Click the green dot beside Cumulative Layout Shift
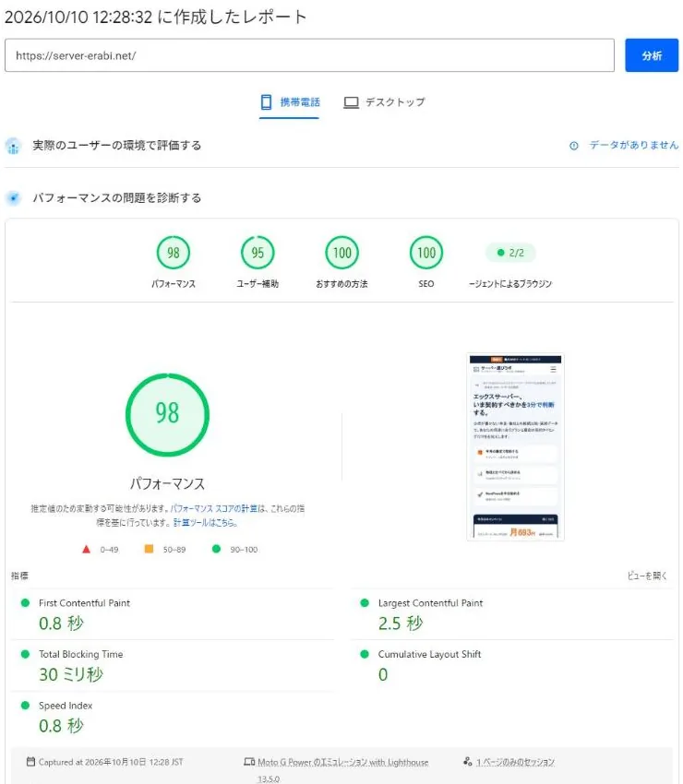Image resolution: width=683 pixels, height=784 pixels. tap(365, 654)
